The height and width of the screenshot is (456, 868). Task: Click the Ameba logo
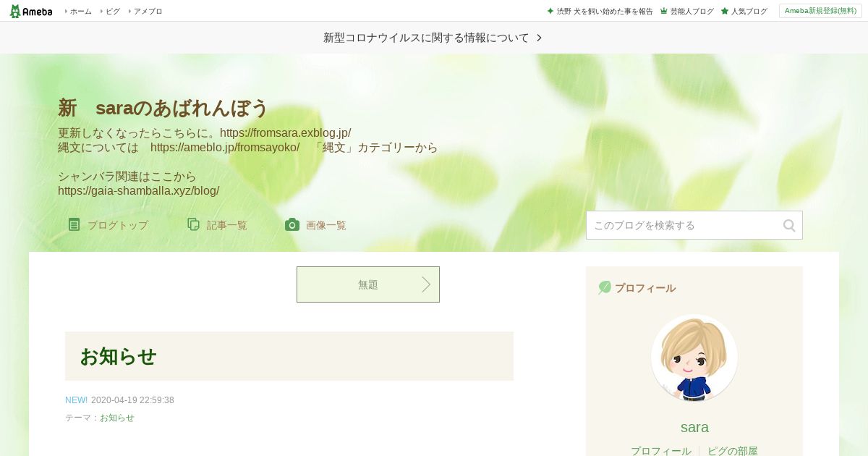click(31, 11)
